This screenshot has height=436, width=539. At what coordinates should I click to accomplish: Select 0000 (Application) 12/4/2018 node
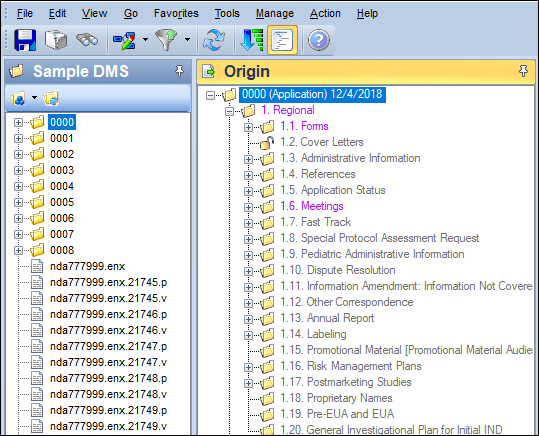tap(312, 94)
